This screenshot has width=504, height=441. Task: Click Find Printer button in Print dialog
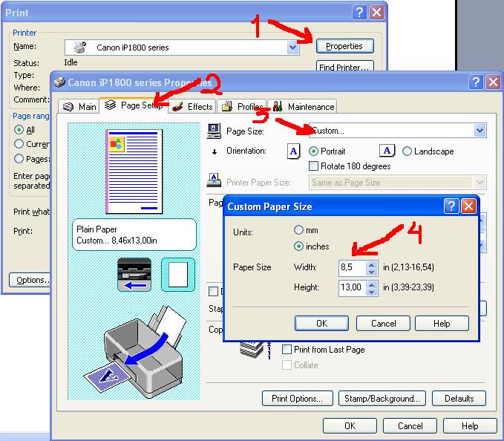coord(345,65)
